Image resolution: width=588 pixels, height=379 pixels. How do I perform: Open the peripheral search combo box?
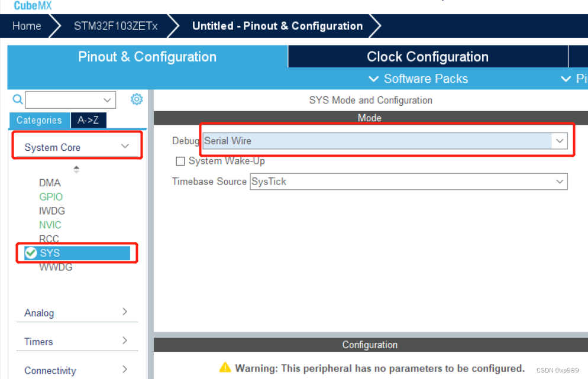point(70,100)
